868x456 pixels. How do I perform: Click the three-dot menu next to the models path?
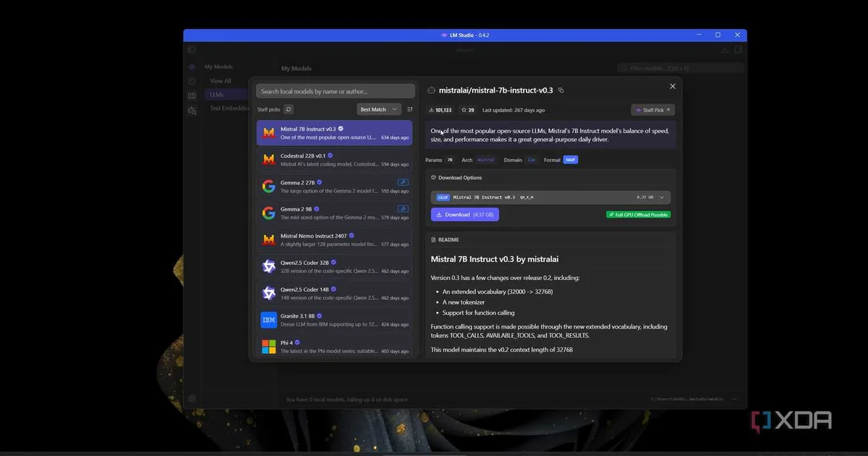click(x=735, y=399)
